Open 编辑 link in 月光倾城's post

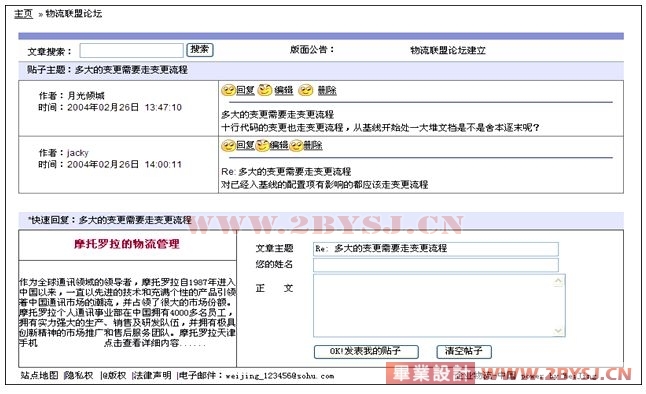[x=284, y=90]
